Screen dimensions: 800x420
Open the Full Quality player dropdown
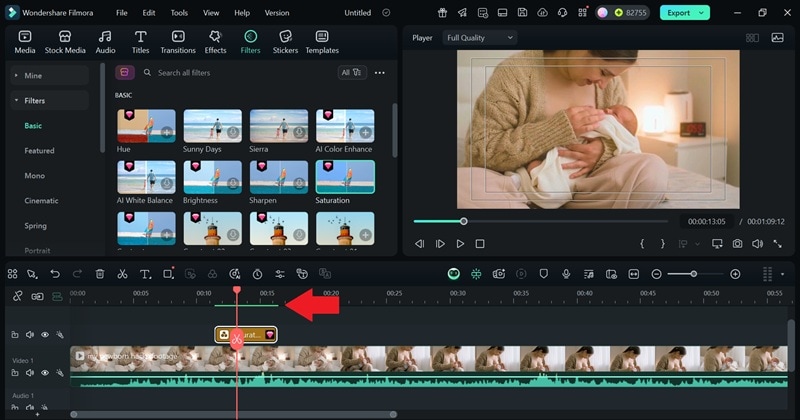[x=480, y=38]
